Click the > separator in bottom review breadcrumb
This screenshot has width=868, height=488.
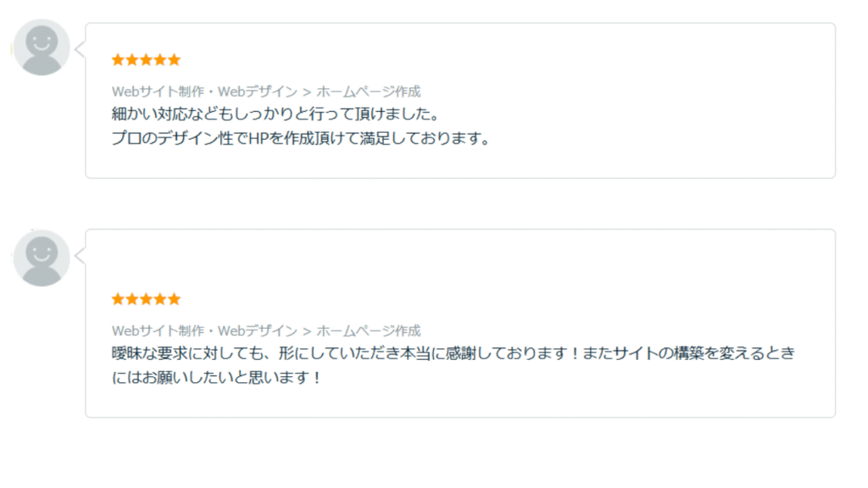307,331
